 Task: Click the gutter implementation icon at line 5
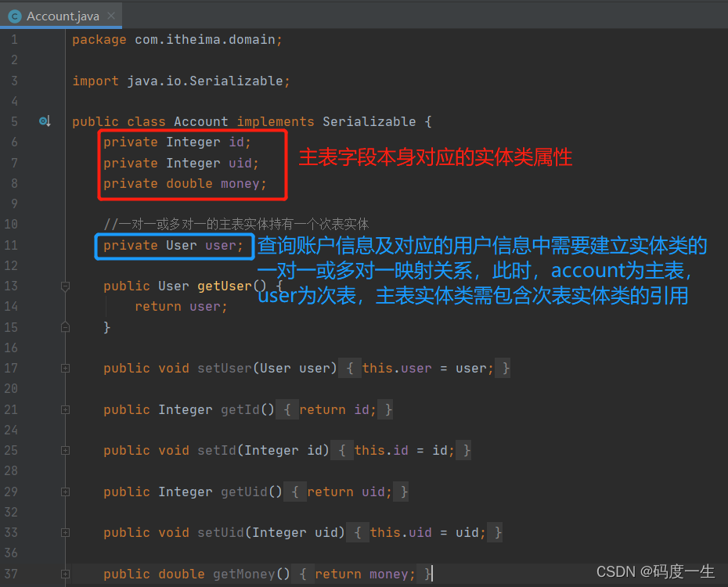[x=45, y=121]
